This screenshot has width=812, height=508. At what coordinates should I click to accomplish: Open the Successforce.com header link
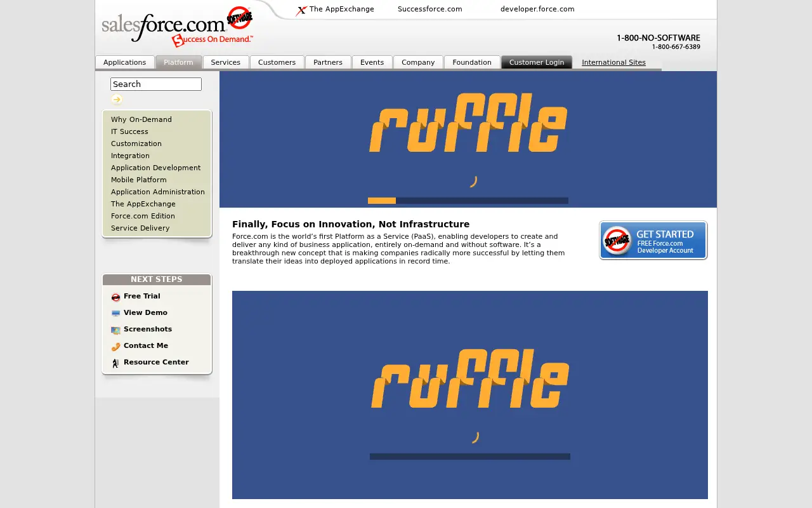pos(430,9)
